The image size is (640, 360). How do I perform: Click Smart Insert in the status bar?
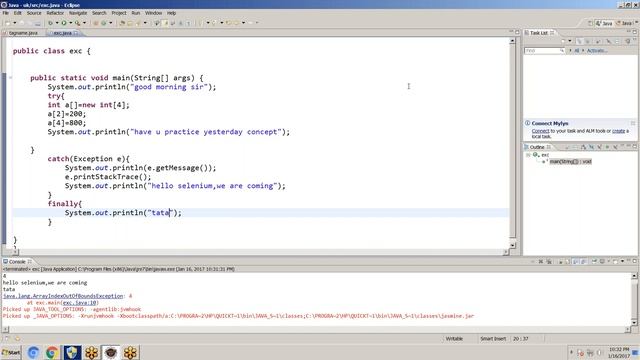pyautogui.click(x=493, y=339)
